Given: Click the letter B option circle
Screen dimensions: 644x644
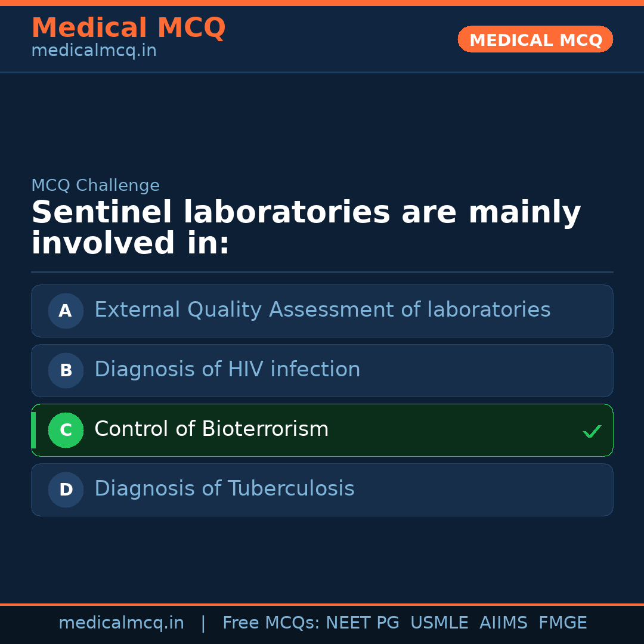Looking at the screenshot, I should [66, 370].
